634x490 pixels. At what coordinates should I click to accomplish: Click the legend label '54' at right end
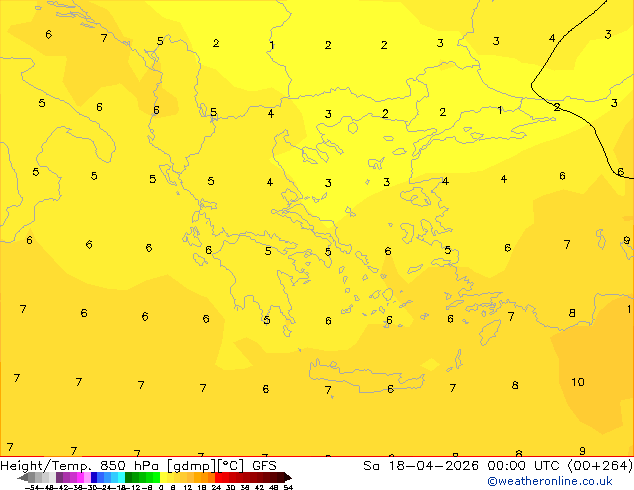pyautogui.click(x=288, y=487)
